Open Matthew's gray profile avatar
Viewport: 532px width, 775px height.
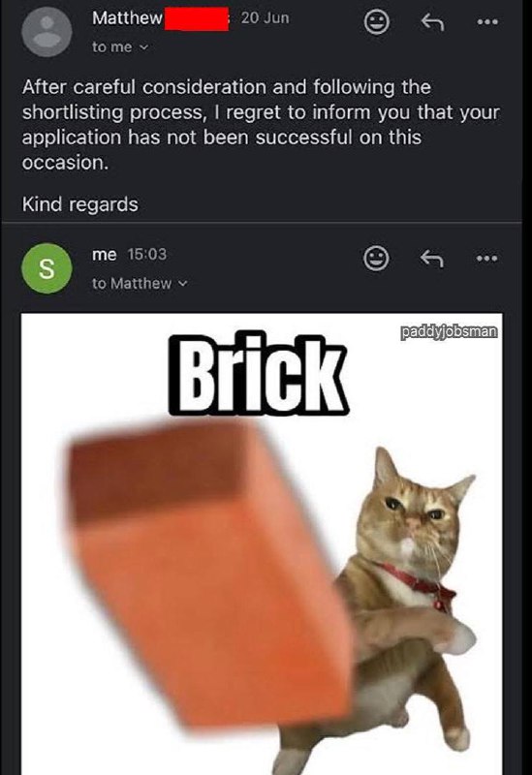pyautogui.click(x=47, y=32)
